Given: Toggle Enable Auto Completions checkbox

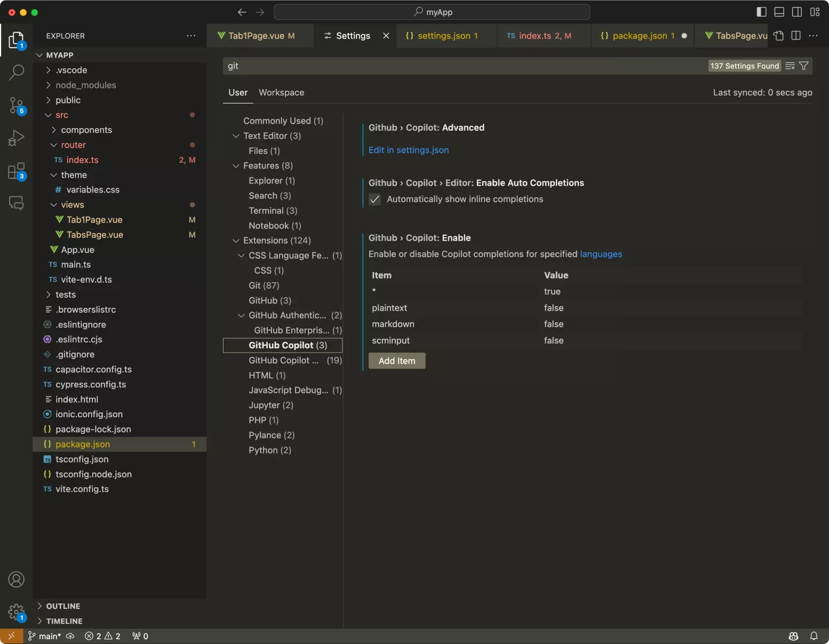Looking at the screenshot, I should (374, 200).
